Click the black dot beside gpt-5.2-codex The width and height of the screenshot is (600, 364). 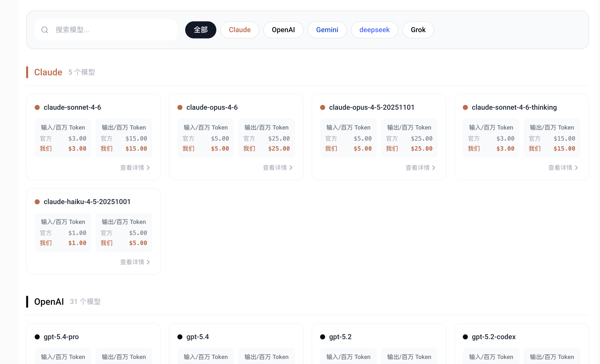[465, 337]
